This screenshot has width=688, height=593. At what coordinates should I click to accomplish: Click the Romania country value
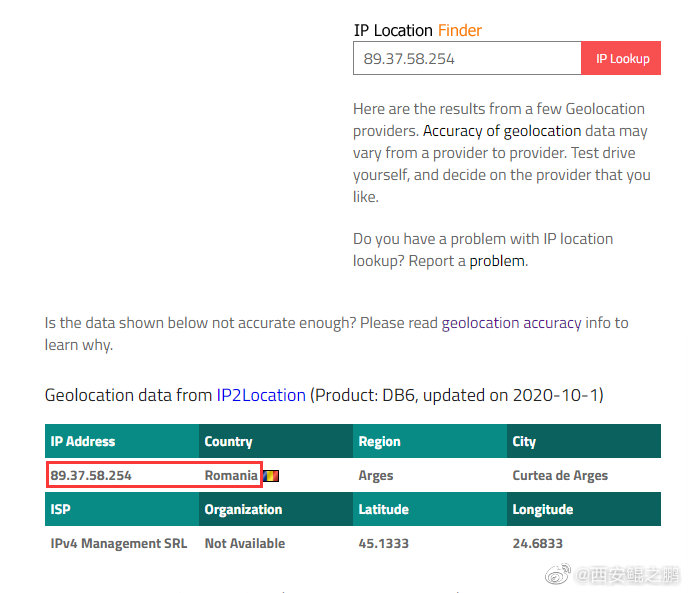[x=231, y=475]
